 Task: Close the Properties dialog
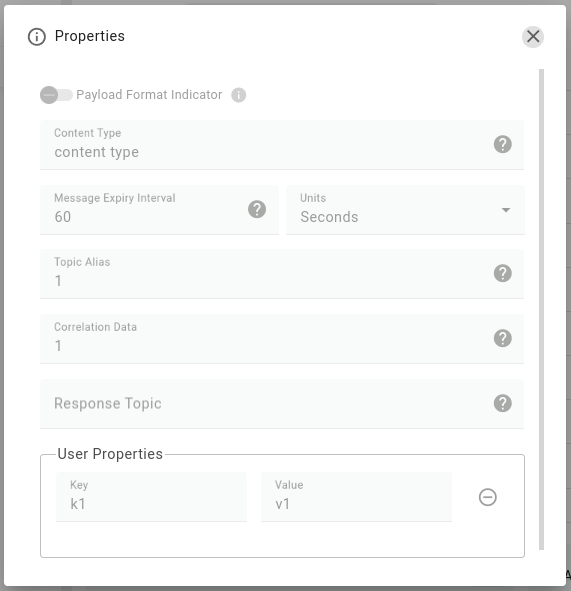click(x=533, y=37)
